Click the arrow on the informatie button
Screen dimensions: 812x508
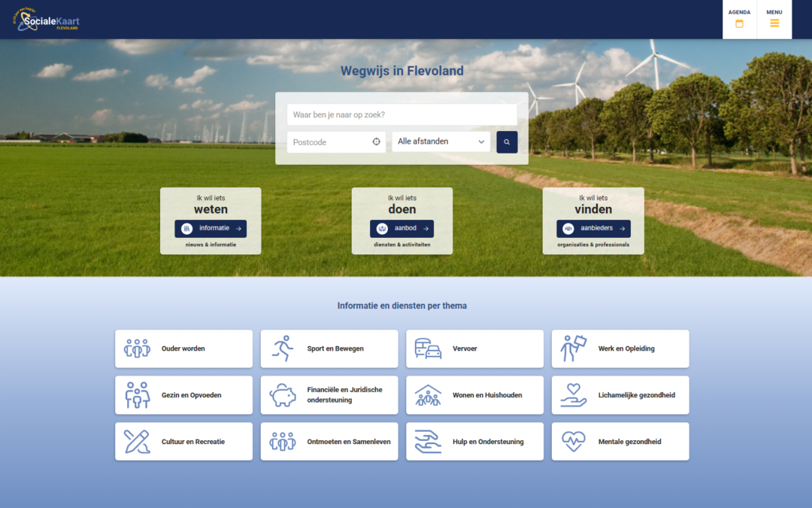tap(239, 229)
